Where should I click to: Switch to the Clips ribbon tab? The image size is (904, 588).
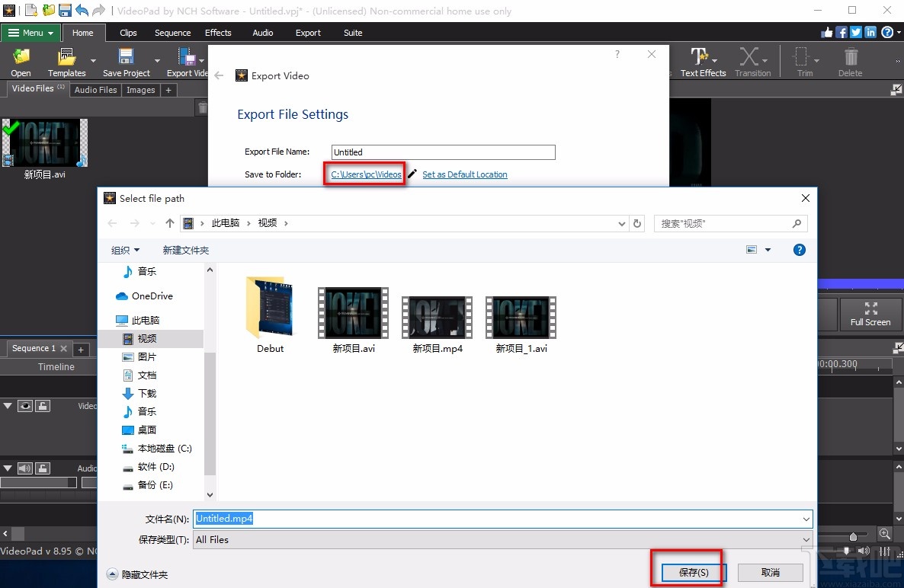pyautogui.click(x=128, y=33)
